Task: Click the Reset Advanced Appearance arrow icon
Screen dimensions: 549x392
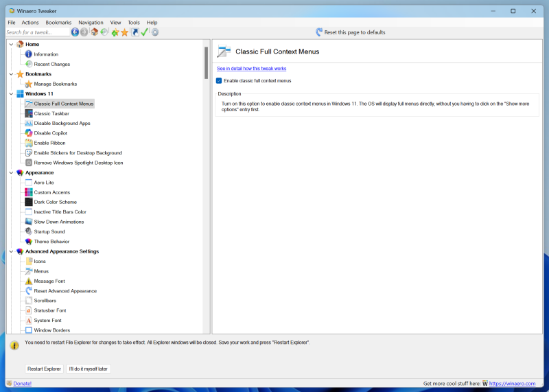Action: point(29,291)
